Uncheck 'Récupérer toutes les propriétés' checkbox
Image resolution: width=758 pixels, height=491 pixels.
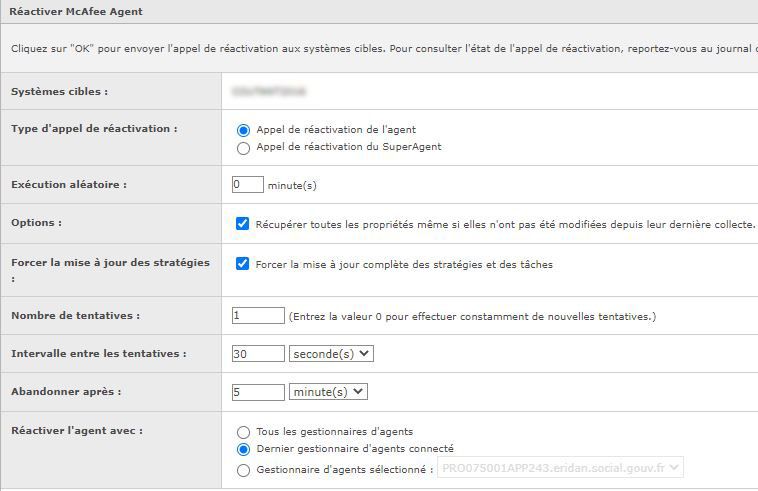pyautogui.click(x=242, y=224)
